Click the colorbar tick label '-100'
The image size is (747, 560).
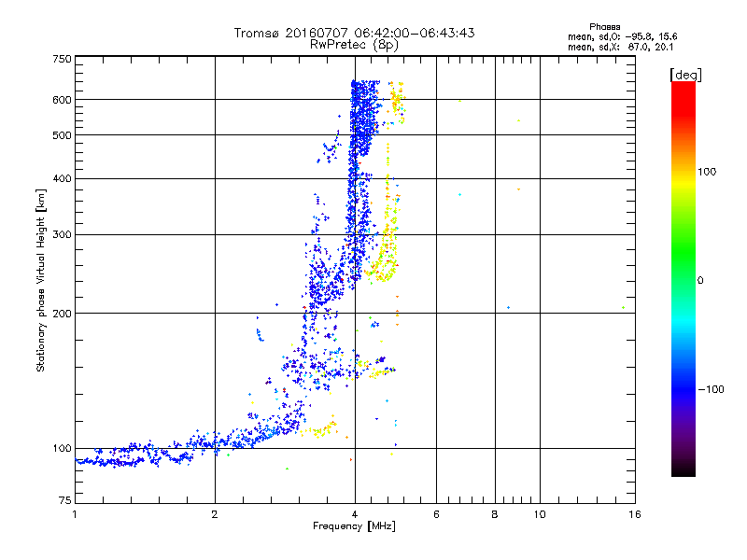click(x=711, y=389)
